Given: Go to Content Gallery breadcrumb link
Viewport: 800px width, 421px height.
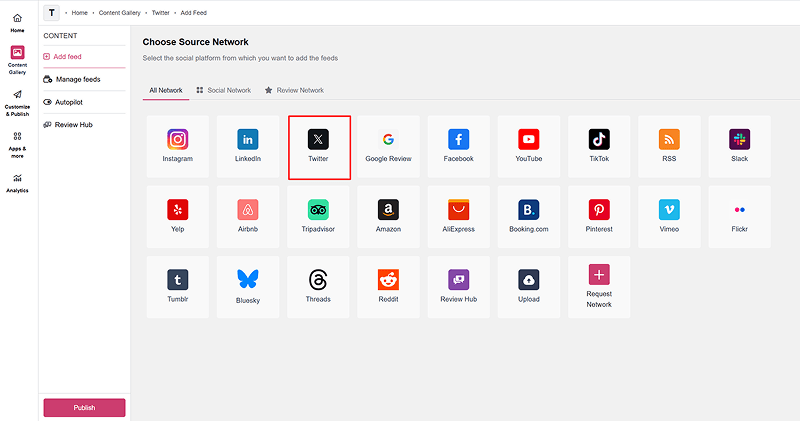Looking at the screenshot, I should pos(119,13).
